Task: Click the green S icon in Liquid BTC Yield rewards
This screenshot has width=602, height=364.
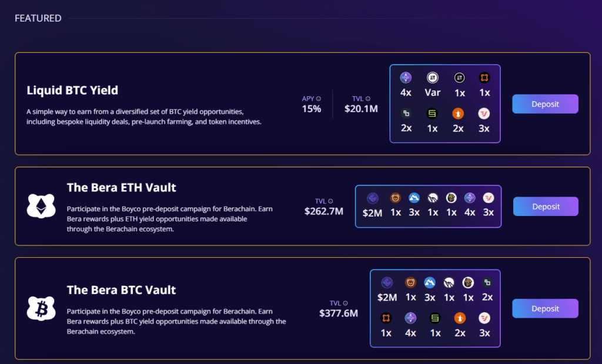Action: pyautogui.click(x=433, y=114)
